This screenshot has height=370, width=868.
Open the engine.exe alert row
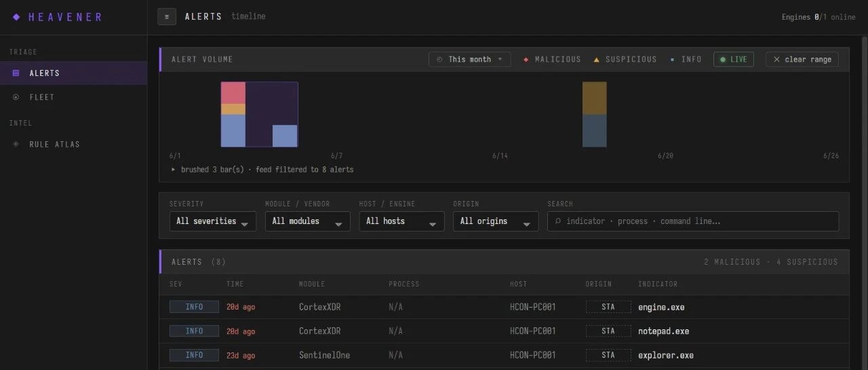pyautogui.click(x=504, y=307)
